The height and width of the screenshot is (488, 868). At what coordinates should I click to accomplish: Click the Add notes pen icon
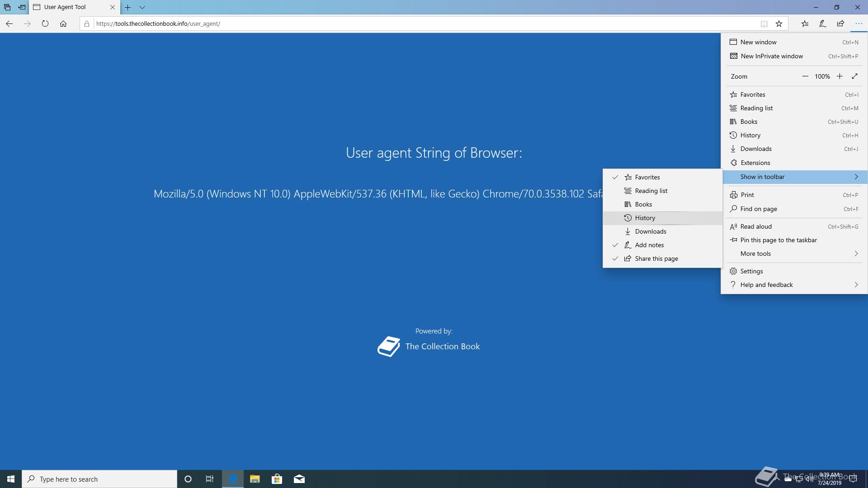tap(822, 23)
